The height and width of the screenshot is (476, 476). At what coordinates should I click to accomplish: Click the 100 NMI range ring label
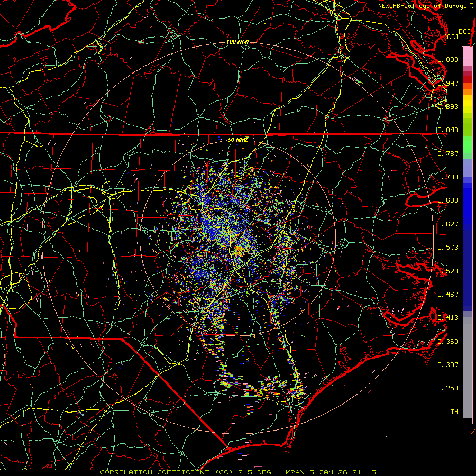pyautogui.click(x=237, y=42)
